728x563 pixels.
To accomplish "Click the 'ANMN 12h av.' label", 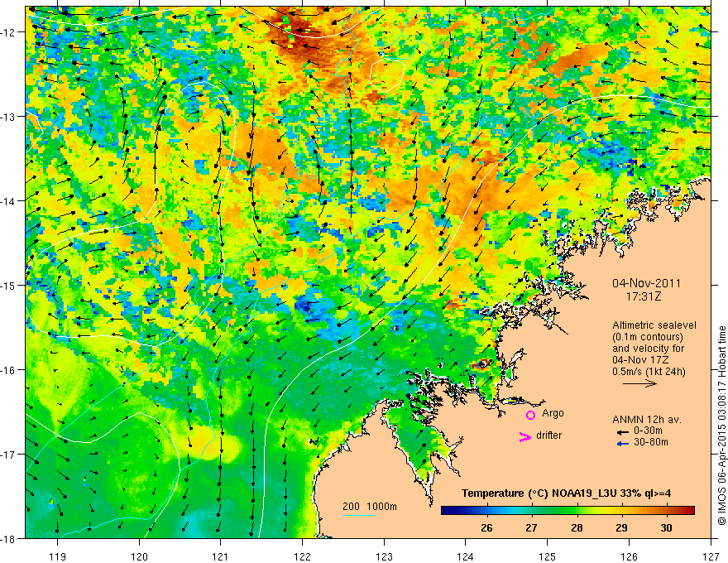I will click(647, 420).
